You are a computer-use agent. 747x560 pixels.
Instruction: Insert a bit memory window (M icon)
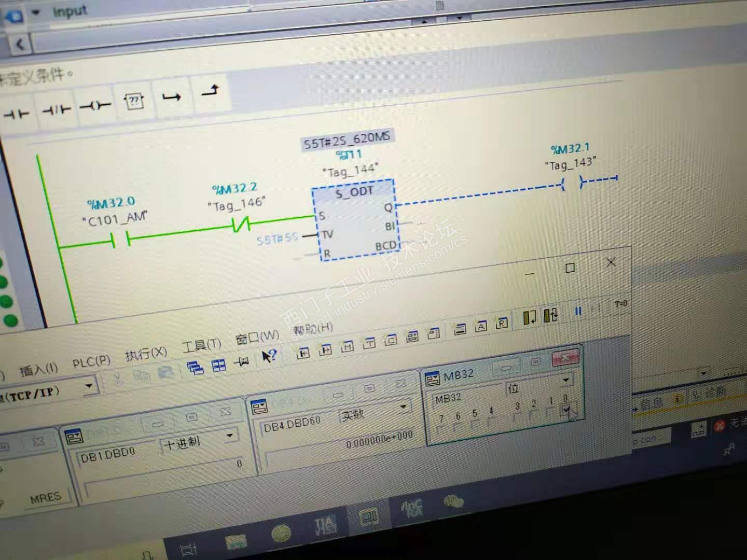[347, 347]
